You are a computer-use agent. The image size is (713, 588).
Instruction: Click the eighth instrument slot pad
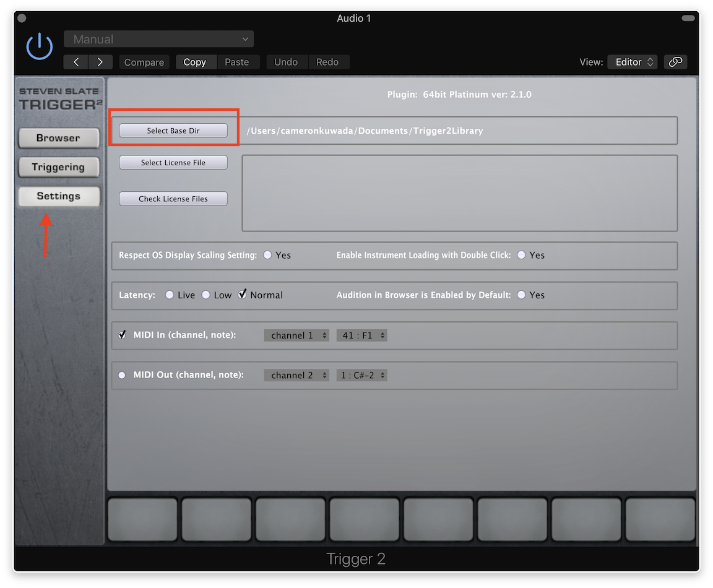click(x=660, y=519)
